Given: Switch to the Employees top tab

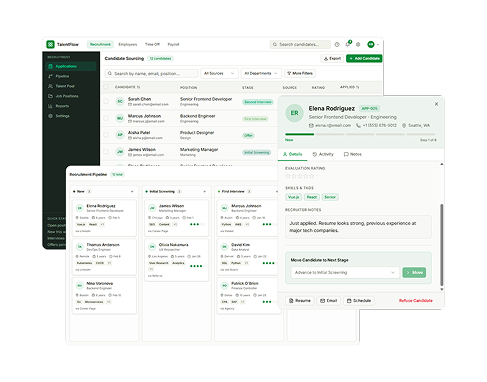Looking at the screenshot, I should (128, 44).
